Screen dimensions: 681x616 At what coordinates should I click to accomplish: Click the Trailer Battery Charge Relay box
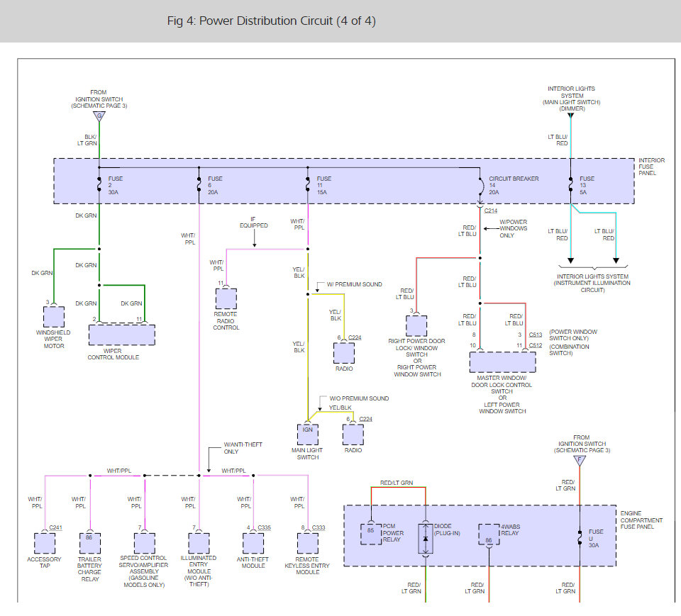tap(90, 544)
